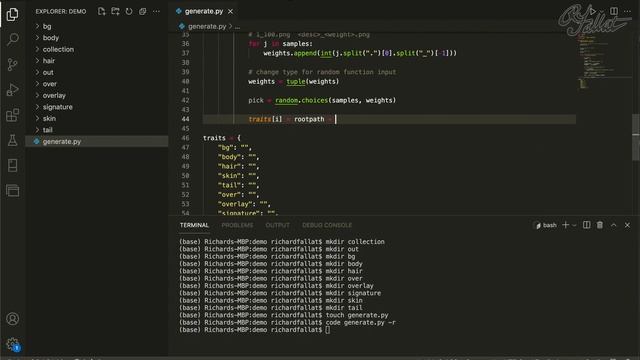Screen dimensions: 640x360
Task: Open the window-shaped icon in activity bar
Action: tap(13, 191)
